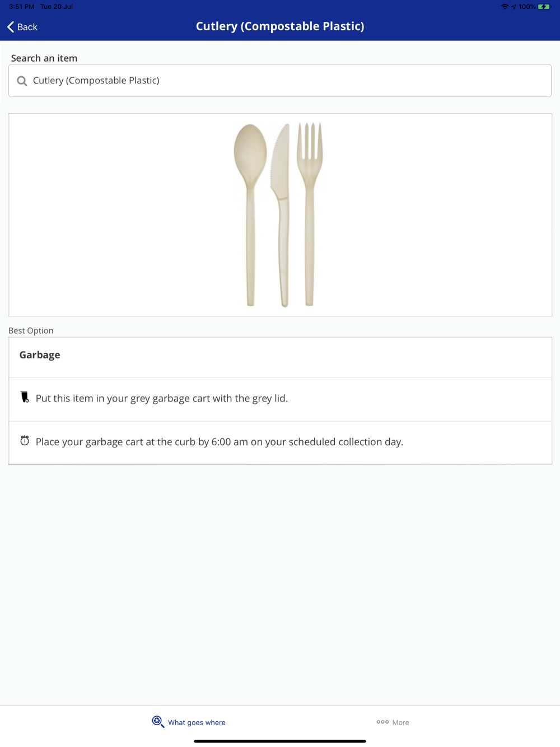Select the Garbage best option heading
Viewport: 560px width, 747px height.
pyautogui.click(x=40, y=355)
